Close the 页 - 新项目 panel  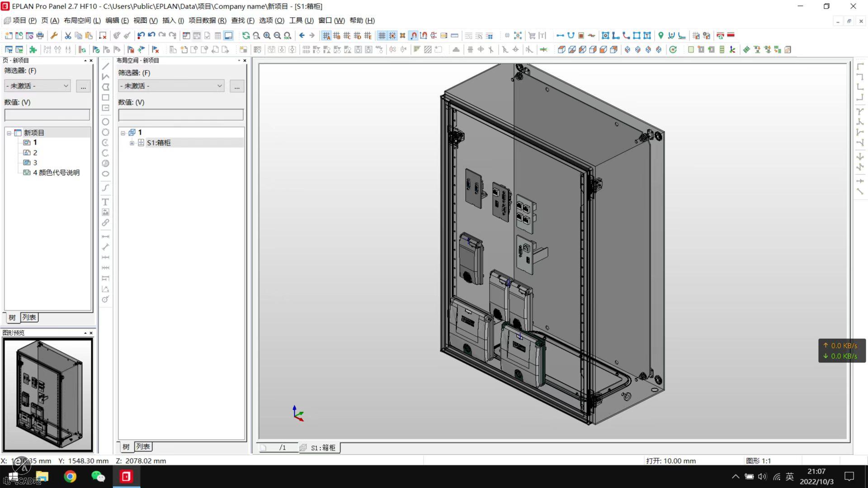pyautogui.click(x=91, y=61)
